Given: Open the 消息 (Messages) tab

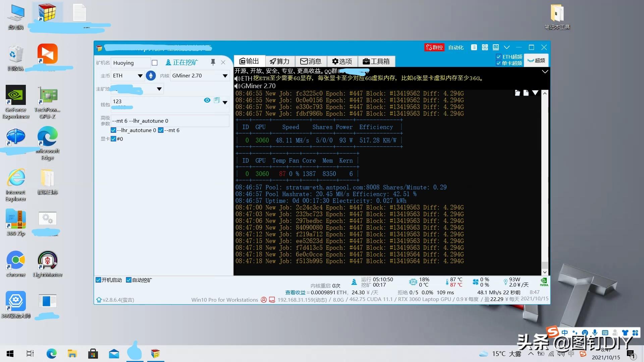Looking at the screenshot, I should (313, 61).
